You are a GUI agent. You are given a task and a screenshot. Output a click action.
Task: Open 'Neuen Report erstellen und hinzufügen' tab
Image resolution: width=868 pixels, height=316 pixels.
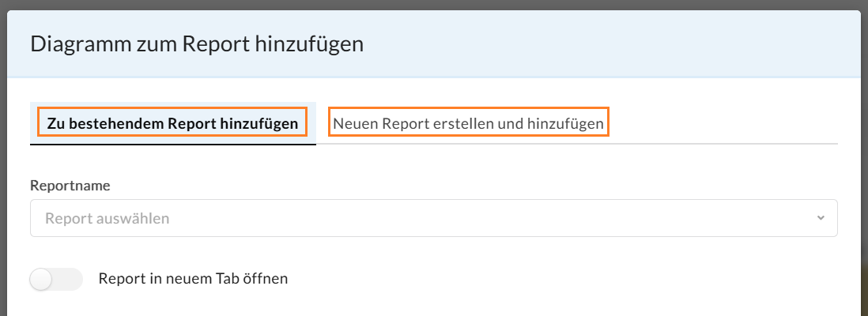pyautogui.click(x=468, y=123)
